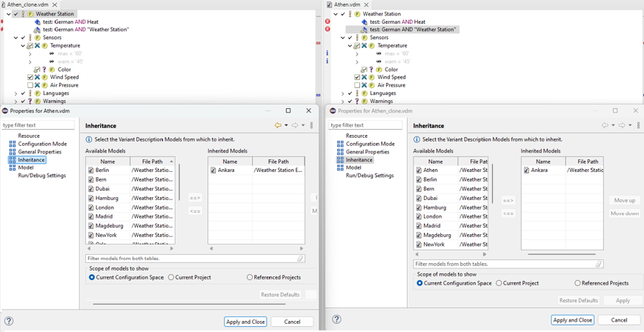Click Apply and Close in Athen_clone.vdm dialog

(x=572, y=320)
